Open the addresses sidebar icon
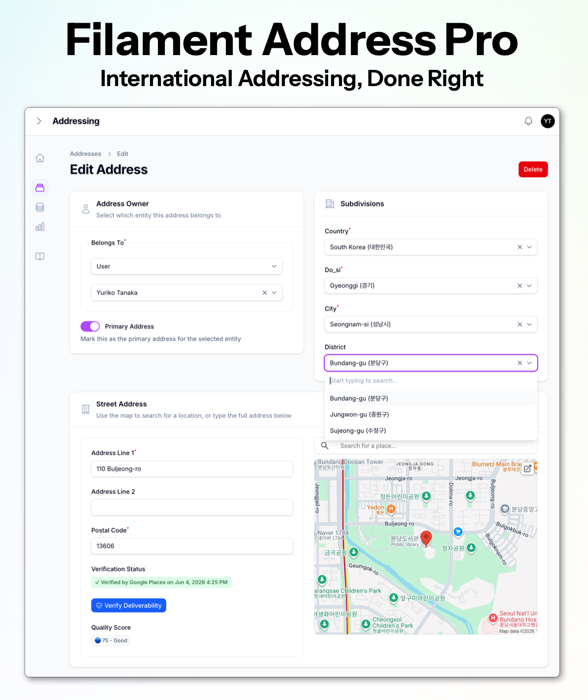 40,188
